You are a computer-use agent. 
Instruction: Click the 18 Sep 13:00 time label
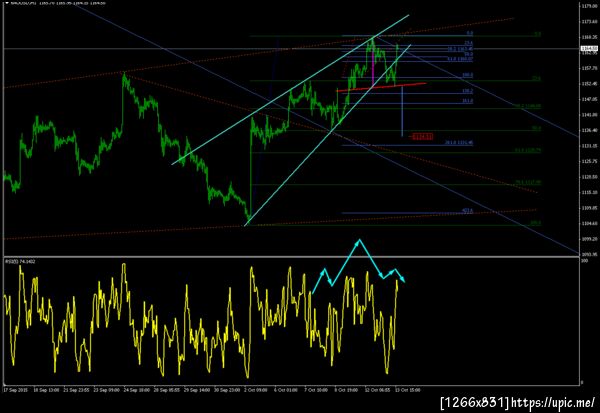[46, 390]
